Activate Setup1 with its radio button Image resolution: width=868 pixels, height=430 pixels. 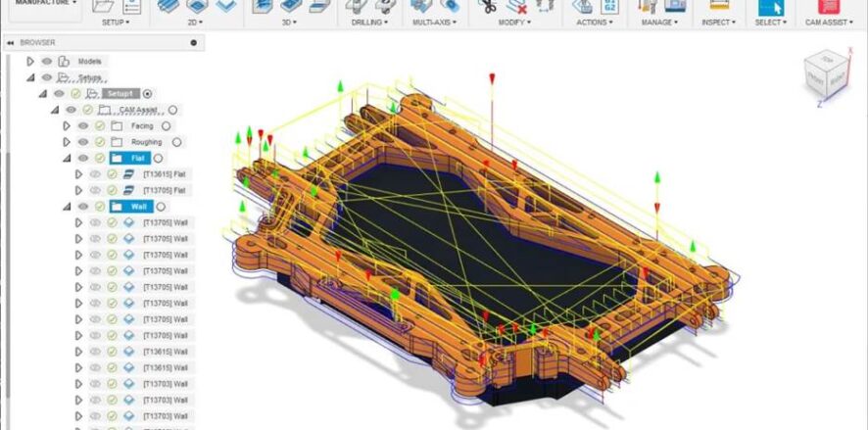point(147,93)
